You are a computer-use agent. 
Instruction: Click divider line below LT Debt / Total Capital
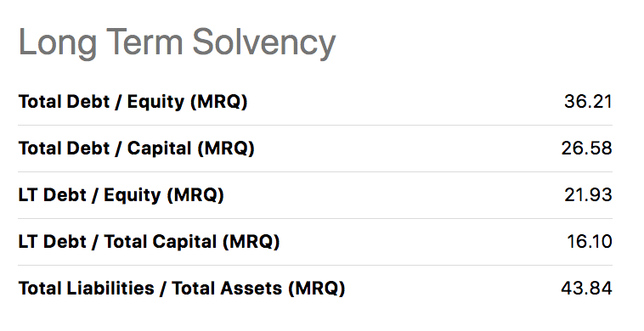315,265
